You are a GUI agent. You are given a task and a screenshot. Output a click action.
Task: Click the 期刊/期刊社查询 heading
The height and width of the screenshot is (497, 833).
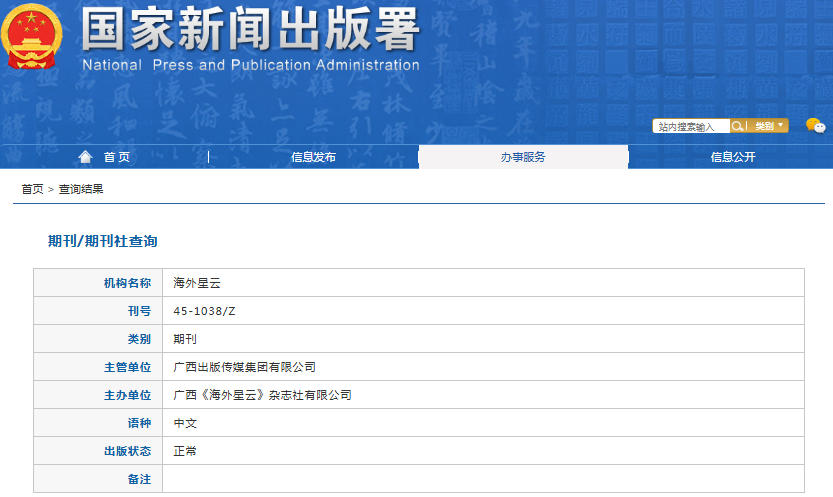click(x=103, y=241)
